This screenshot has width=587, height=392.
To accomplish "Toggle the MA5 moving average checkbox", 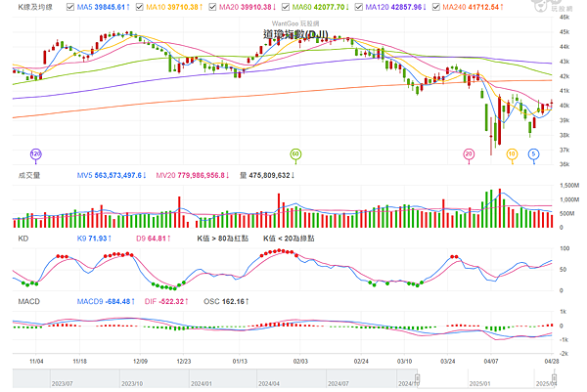I will coord(70,7).
